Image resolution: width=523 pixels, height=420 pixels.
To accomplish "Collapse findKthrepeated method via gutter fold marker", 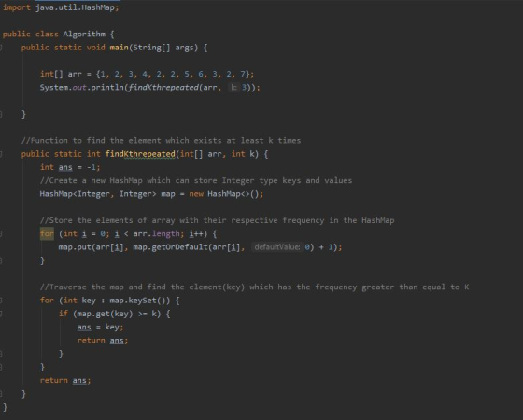I will point(1,154).
